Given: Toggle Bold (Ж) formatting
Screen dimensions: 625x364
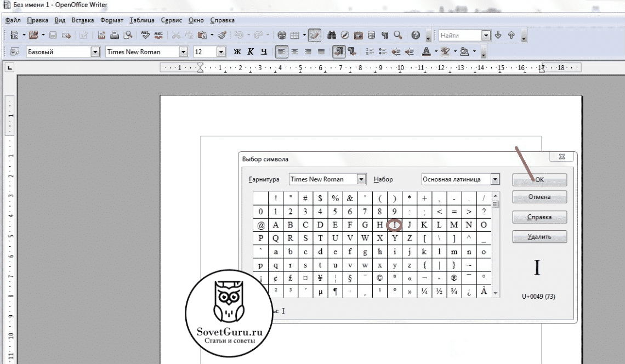Looking at the screenshot, I should tap(237, 52).
